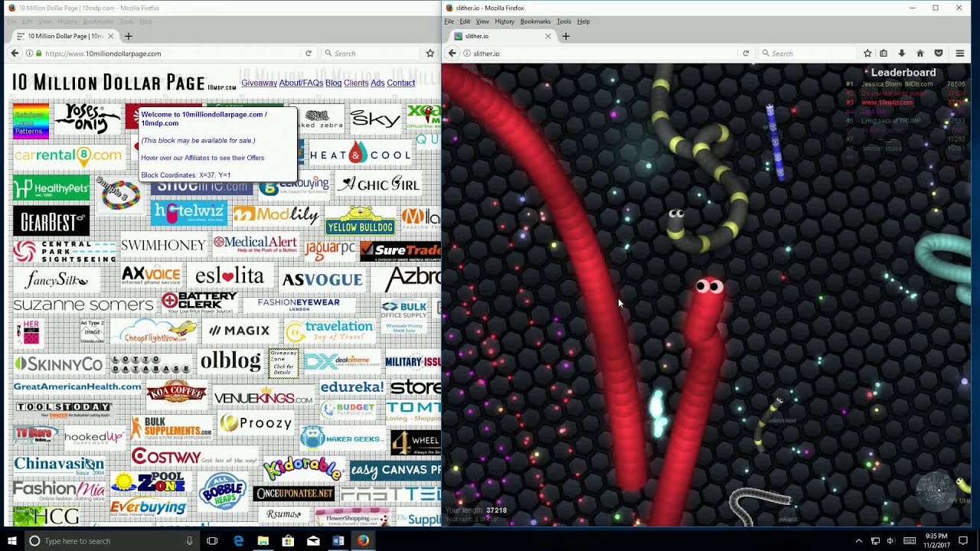
Task: Open volume control in system tray
Action: [890, 541]
